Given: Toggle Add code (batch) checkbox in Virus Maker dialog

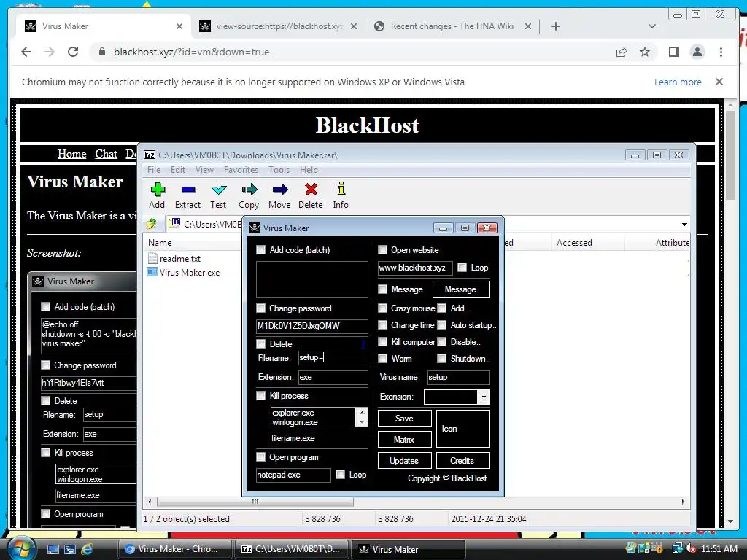Looking at the screenshot, I should pos(260,250).
